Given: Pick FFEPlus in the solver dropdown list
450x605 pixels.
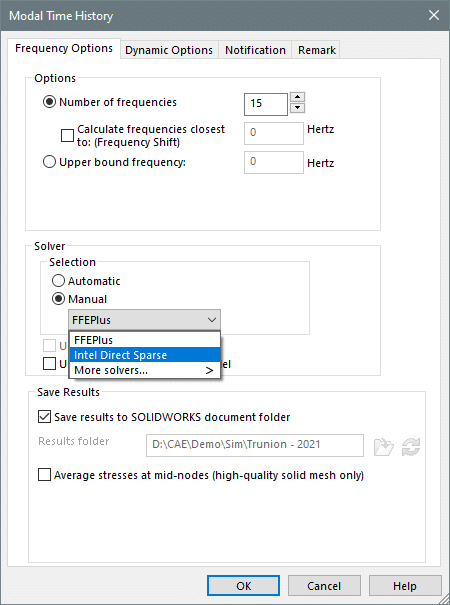Looking at the screenshot, I should click(145, 340).
